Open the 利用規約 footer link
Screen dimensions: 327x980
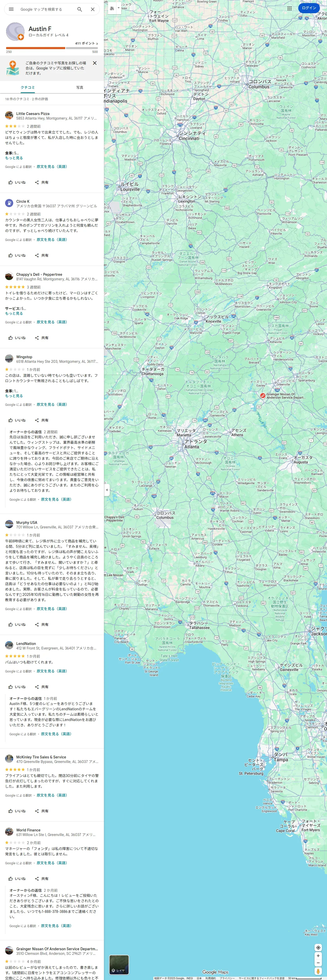[211, 978]
